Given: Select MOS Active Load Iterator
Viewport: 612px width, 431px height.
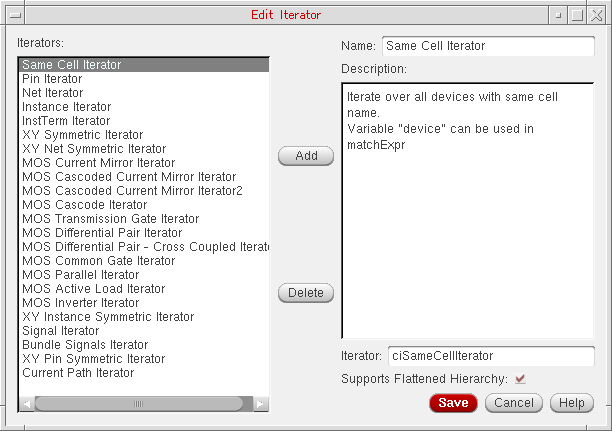Looking at the screenshot, I should coord(144,289).
